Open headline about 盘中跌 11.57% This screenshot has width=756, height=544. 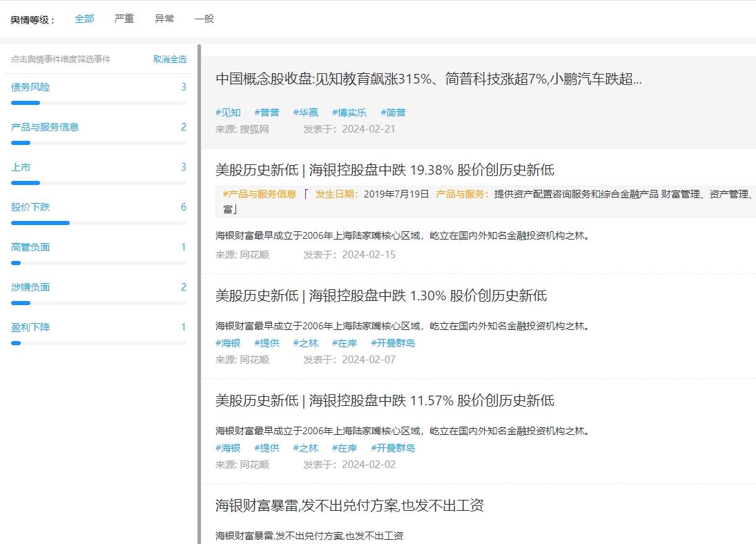point(385,400)
